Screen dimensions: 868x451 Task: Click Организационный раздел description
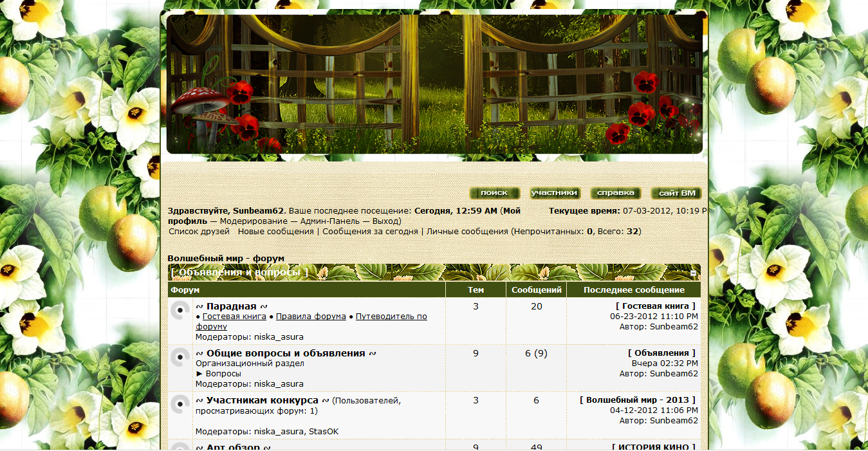(250, 363)
